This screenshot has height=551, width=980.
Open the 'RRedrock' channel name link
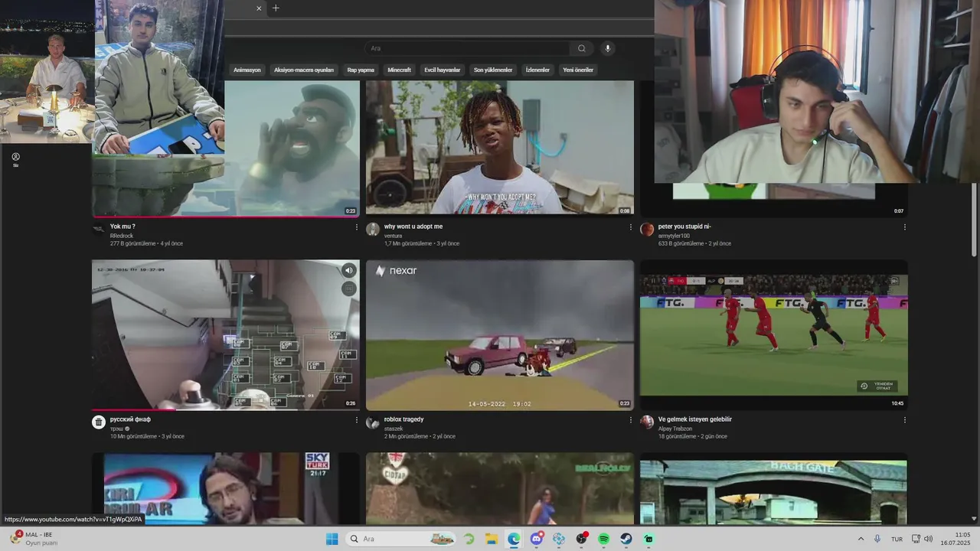tap(122, 236)
